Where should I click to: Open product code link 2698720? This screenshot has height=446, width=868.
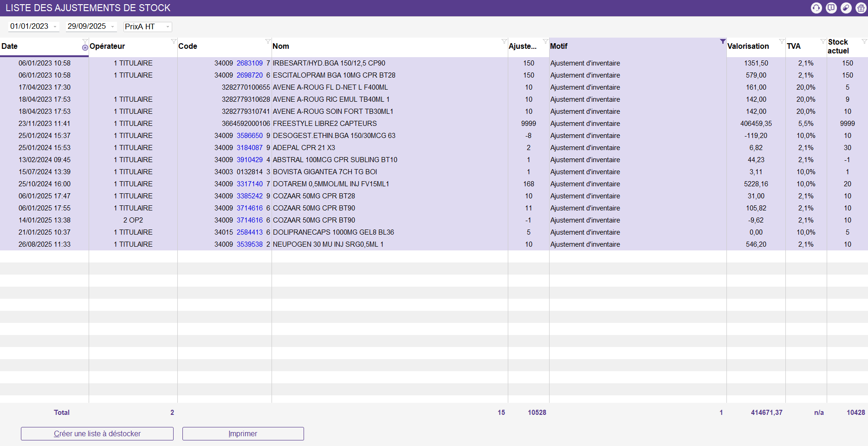click(250, 75)
